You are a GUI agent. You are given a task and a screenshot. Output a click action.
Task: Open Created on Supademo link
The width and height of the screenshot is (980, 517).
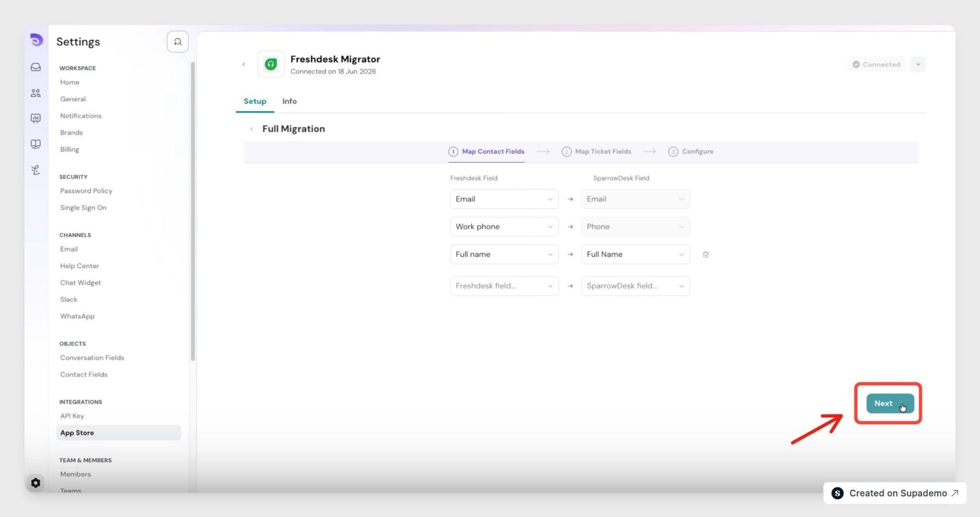(x=895, y=493)
